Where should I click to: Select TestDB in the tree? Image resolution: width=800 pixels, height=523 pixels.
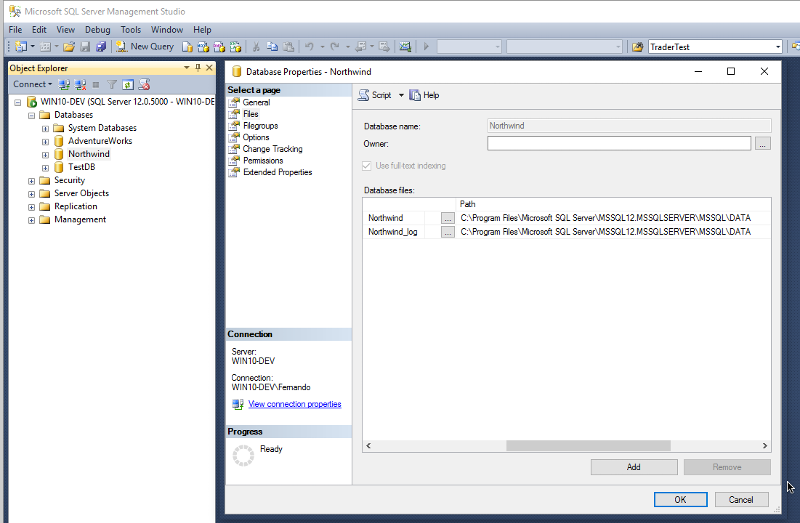pyautogui.click(x=82, y=167)
